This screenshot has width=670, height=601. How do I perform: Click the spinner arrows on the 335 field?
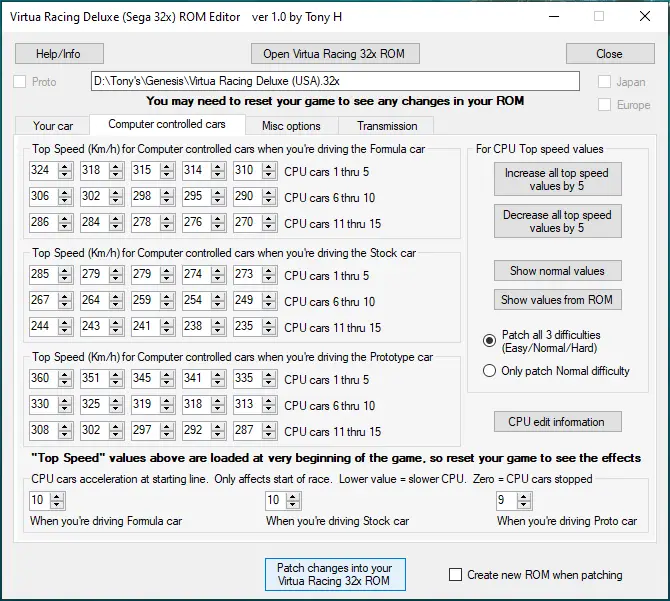click(x=269, y=379)
